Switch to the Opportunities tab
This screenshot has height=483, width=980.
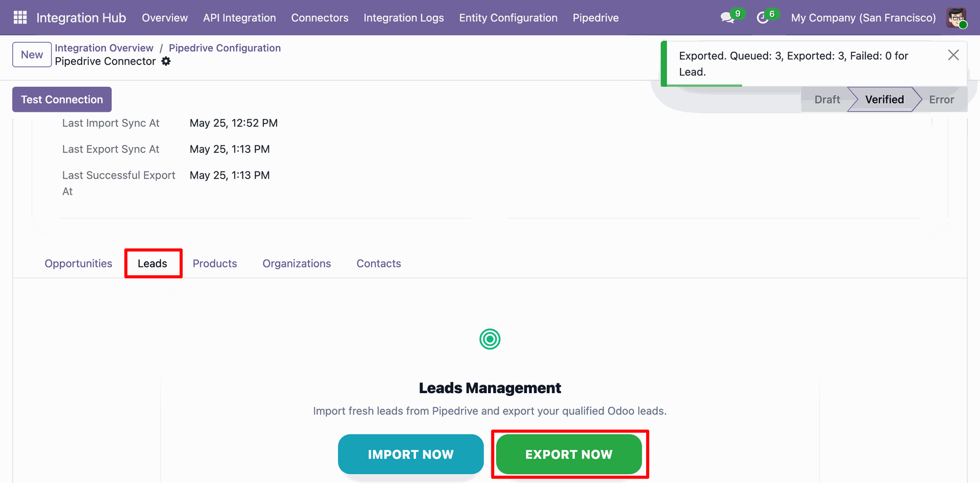click(78, 263)
